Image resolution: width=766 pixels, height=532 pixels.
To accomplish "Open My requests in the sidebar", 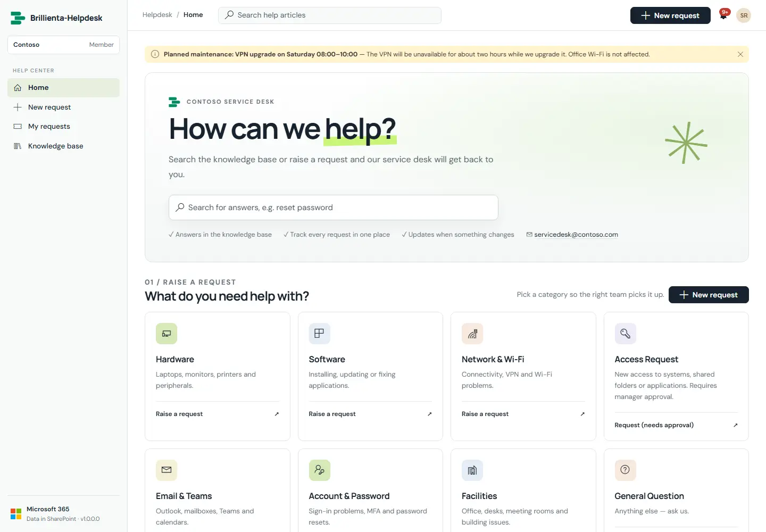I will [x=63, y=127].
